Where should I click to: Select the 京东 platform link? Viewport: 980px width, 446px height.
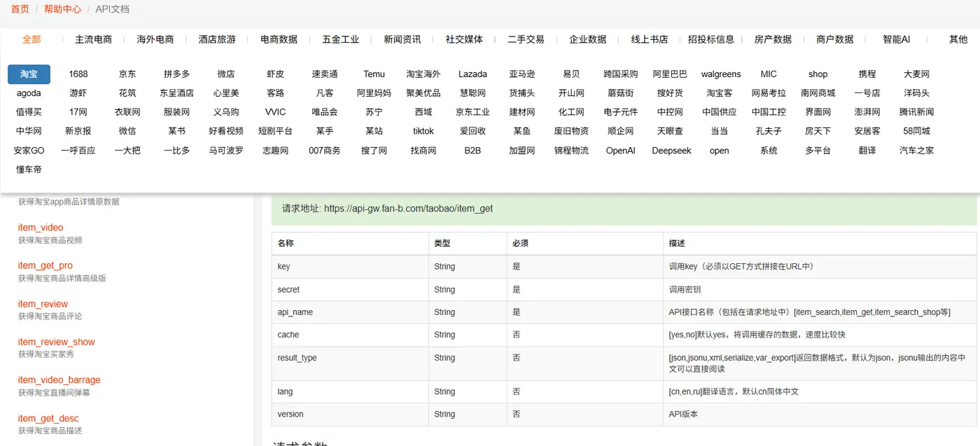pos(127,74)
